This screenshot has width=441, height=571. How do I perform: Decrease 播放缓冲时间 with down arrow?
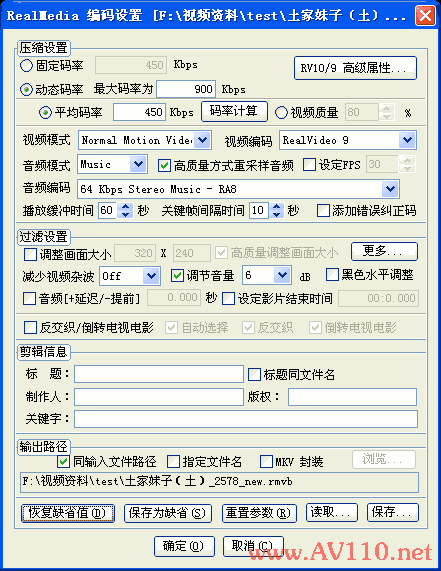125,214
